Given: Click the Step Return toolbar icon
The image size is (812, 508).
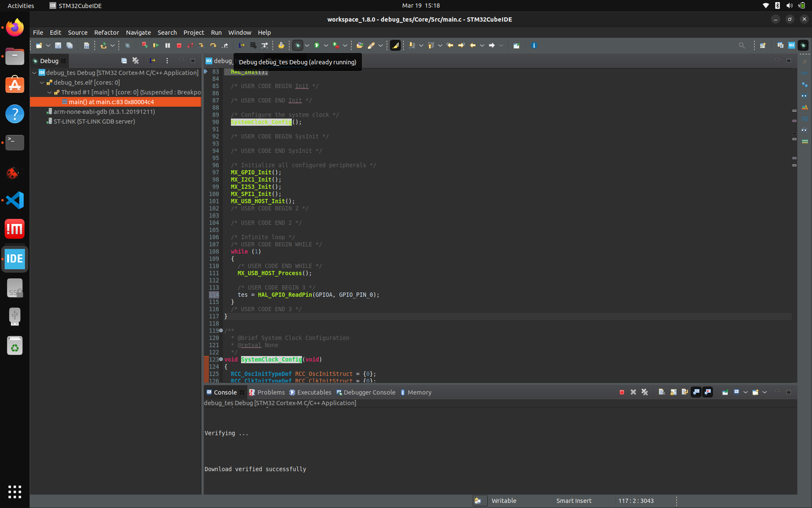Looking at the screenshot, I should pos(225,45).
